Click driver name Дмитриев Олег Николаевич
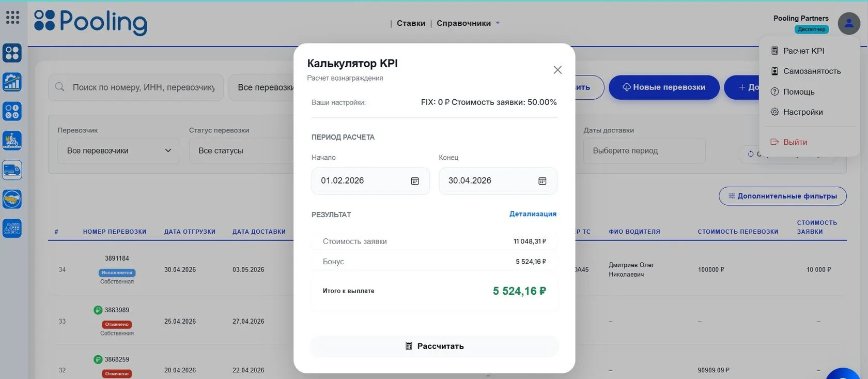Image resolution: width=868 pixels, height=379 pixels. (x=631, y=270)
